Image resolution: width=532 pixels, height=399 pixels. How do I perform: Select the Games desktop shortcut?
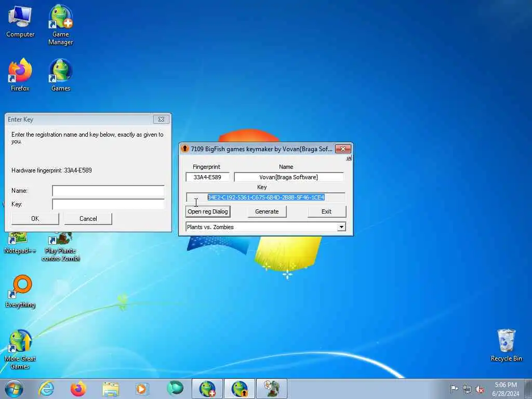61,75
